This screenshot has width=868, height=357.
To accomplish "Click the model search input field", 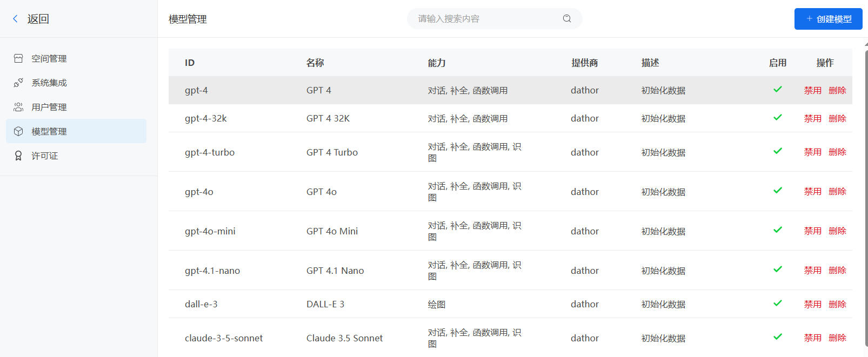I will click(486, 19).
